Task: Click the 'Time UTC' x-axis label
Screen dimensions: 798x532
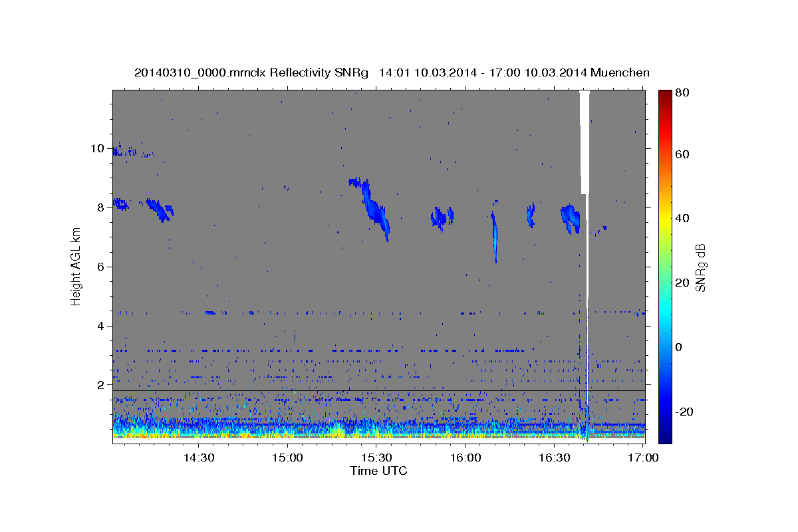Action: tap(378, 471)
